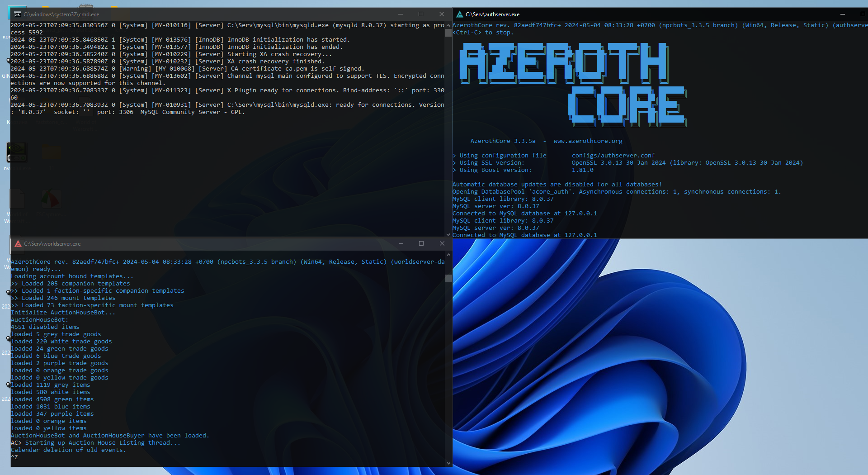This screenshot has height=475, width=868.
Task: Click 'CA certificate ca.pem is self signed' warning
Action: pos(187,69)
